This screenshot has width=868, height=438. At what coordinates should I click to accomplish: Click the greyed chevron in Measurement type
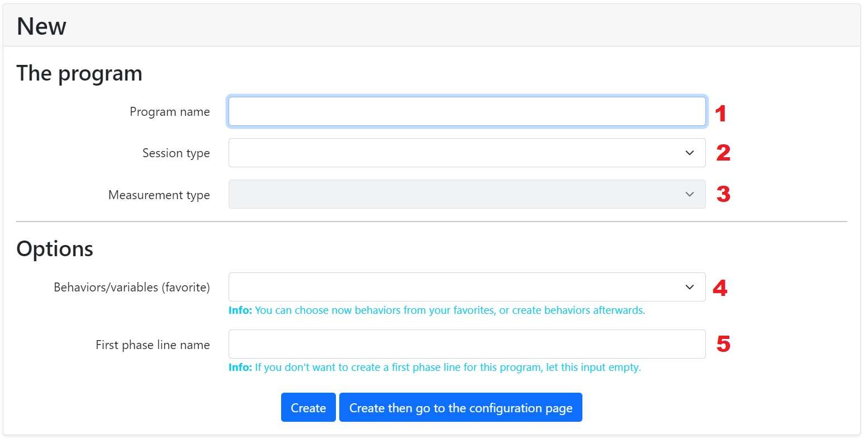(x=689, y=194)
